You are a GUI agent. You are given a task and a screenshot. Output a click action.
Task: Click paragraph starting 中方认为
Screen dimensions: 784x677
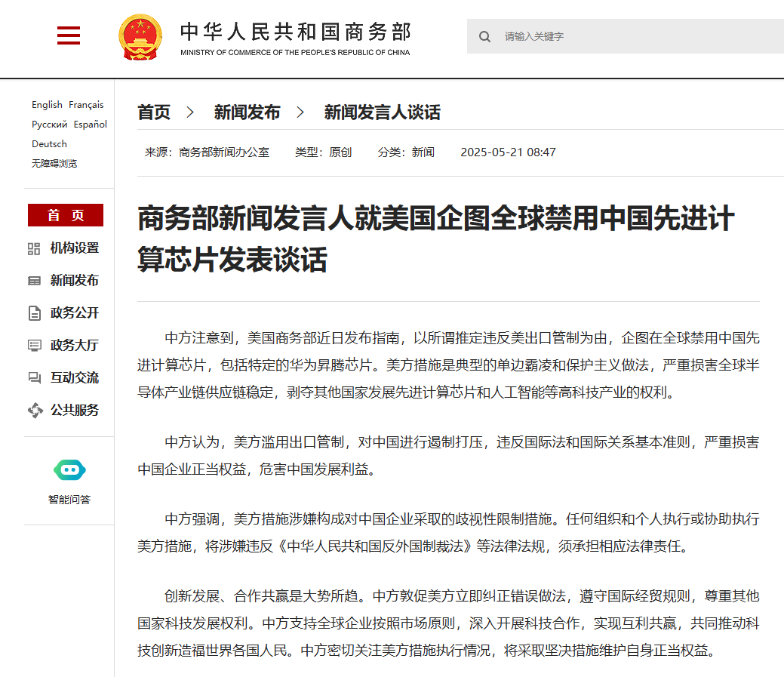(448, 456)
